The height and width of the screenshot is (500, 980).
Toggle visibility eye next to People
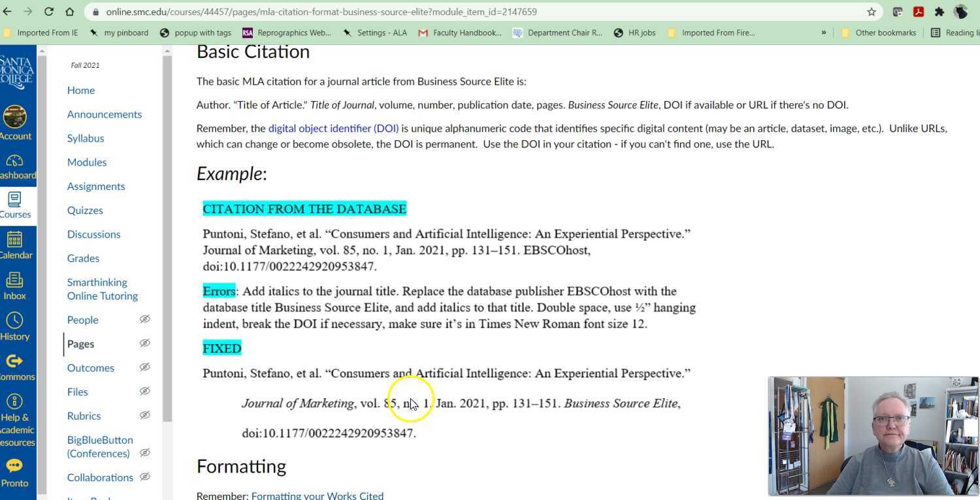(145, 320)
